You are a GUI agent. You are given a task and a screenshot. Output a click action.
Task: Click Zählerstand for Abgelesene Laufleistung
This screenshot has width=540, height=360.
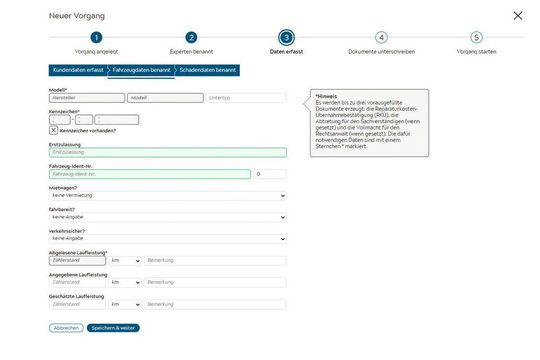click(77, 260)
